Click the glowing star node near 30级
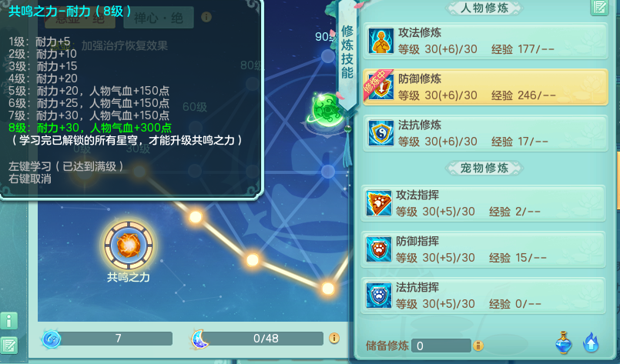This screenshot has height=364, width=620. pyautogui.click(x=139, y=172)
